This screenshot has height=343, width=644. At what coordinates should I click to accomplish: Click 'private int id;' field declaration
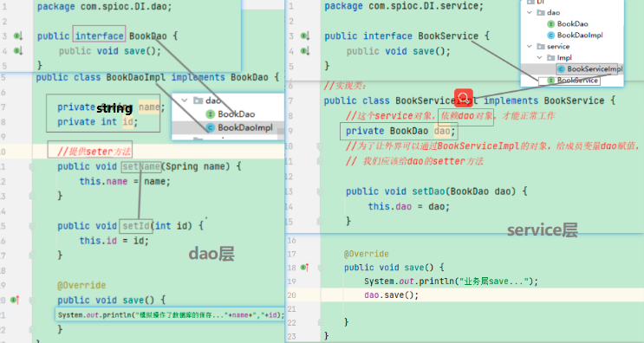pyautogui.click(x=97, y=122)
